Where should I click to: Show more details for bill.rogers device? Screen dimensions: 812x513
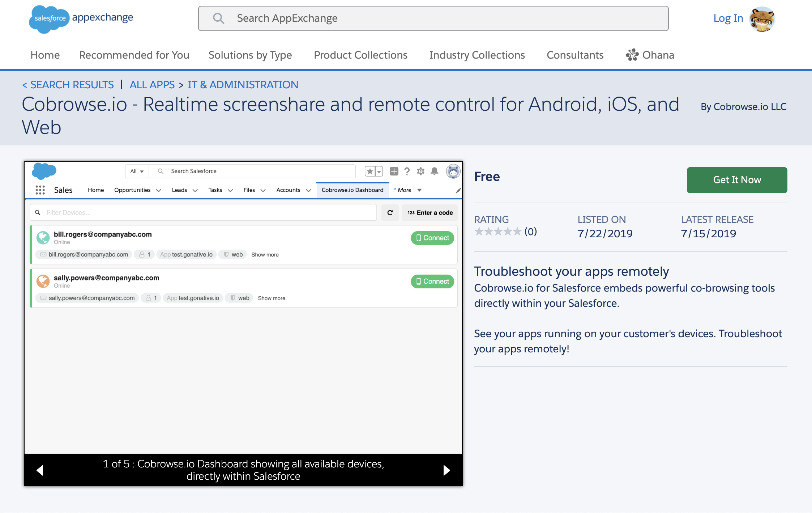tap(265, 255)
